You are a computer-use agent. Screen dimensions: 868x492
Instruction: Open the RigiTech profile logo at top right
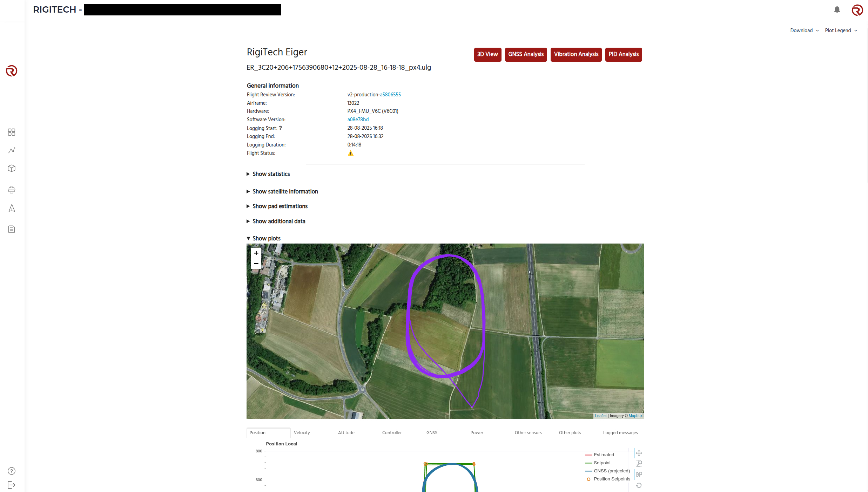(857, 10)
